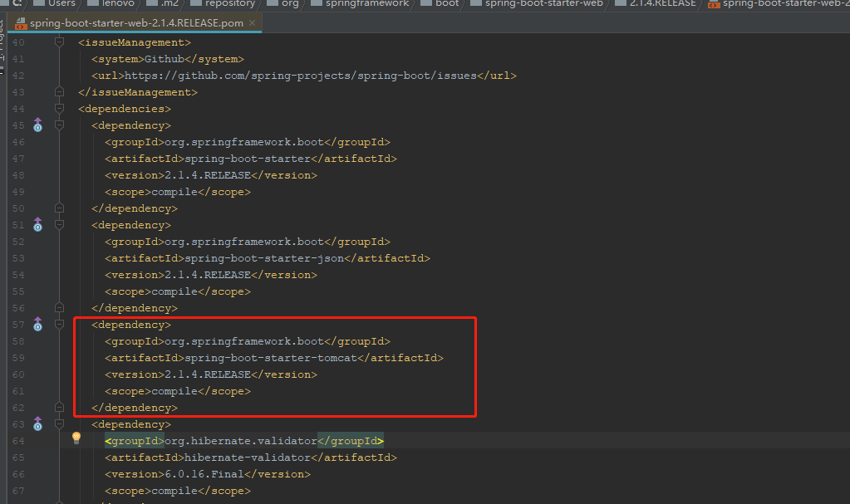Click the gutter dependency icon on line 45
This screenshot has height=504, width=850.
(37, 125)
